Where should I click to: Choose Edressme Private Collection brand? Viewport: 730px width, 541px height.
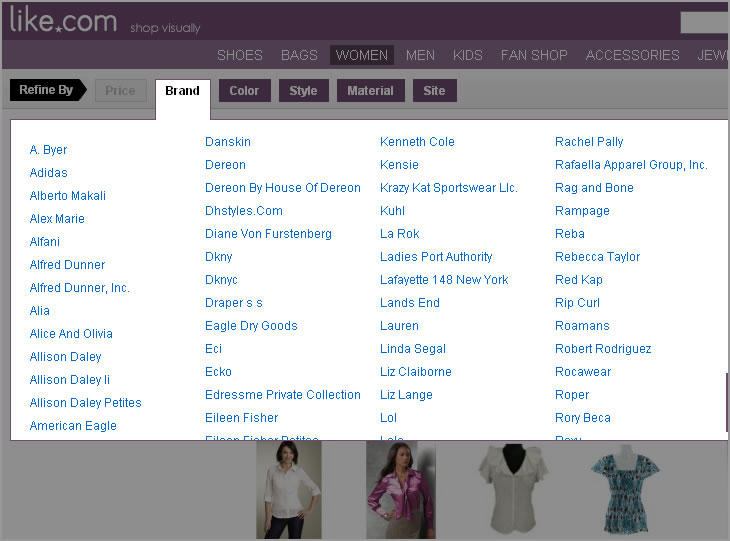pos(283,395)
